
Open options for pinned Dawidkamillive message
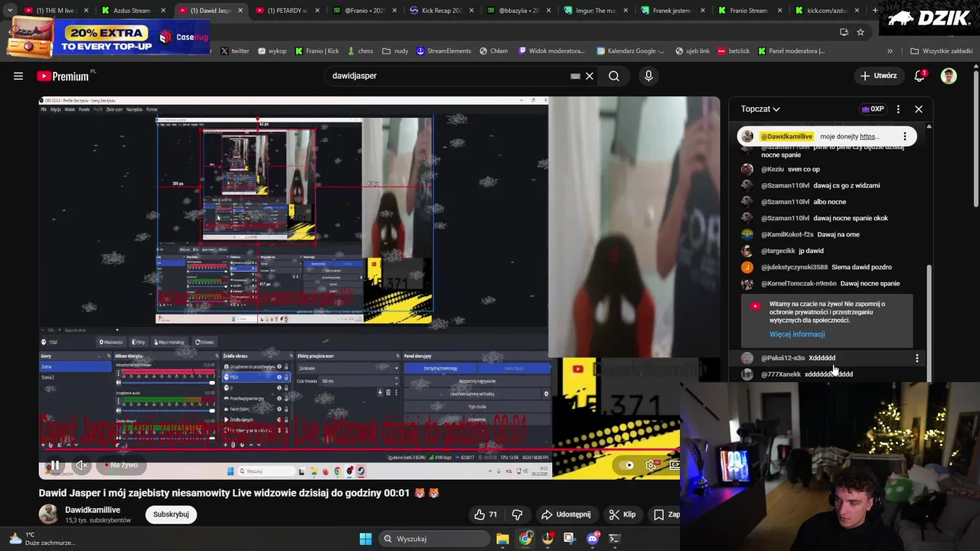click(x=905, y=136)
